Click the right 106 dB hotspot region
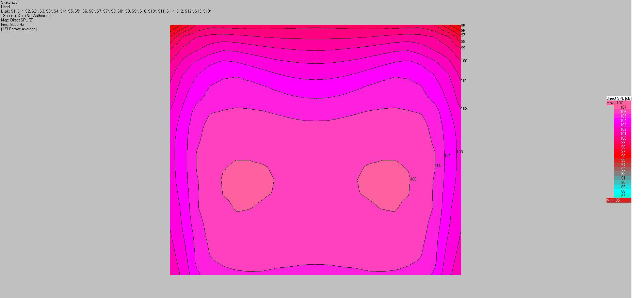The height and width of the screenshot is (298, 644). point(384,186)
